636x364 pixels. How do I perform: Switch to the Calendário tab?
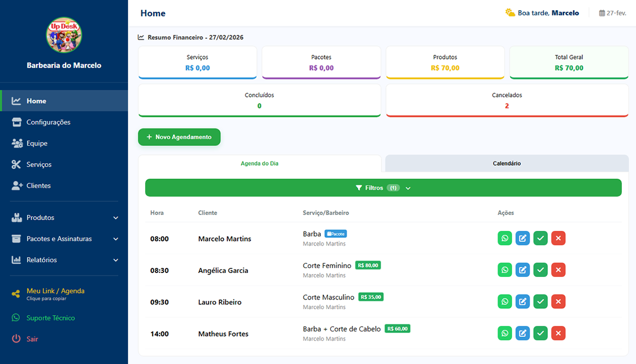(x=506, y=163)
